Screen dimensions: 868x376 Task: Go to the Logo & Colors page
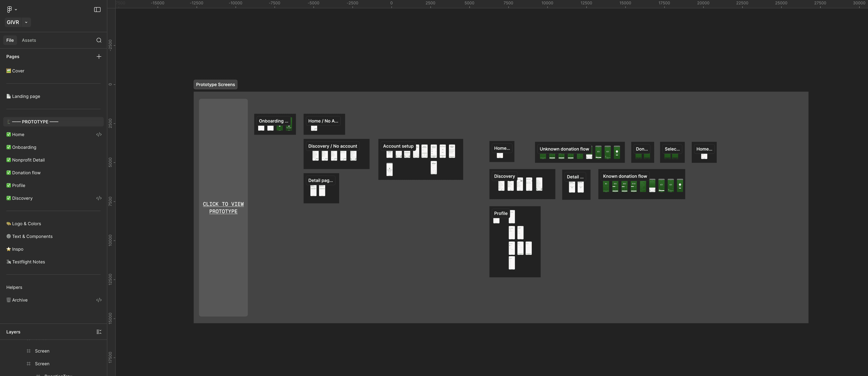[x=27, y=224]
